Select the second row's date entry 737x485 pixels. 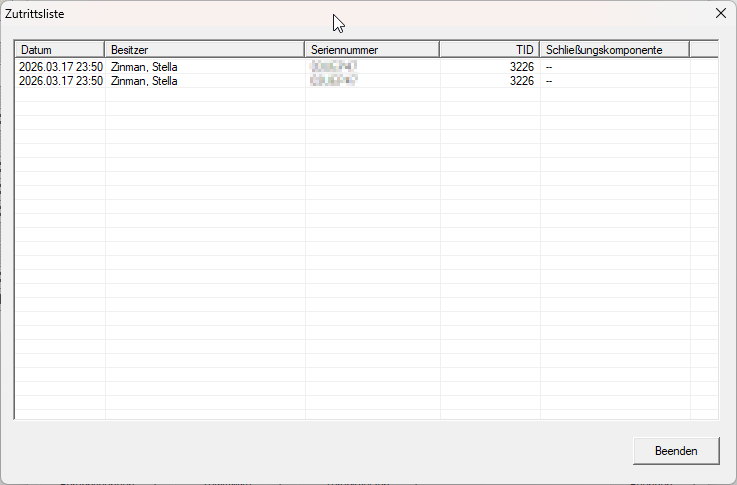[60, 81]
